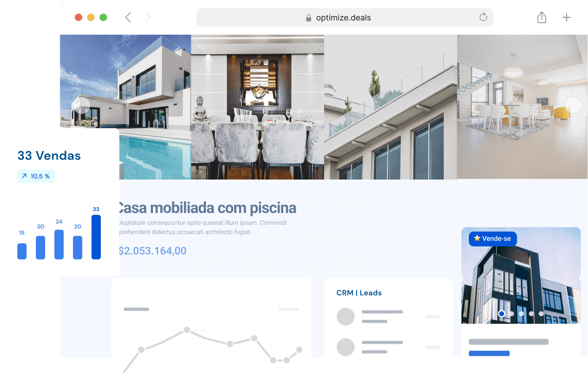The width and height of the screenshot is (588, 376).
Task: Select the first bar labeled 20
Action: pos(40,248)
